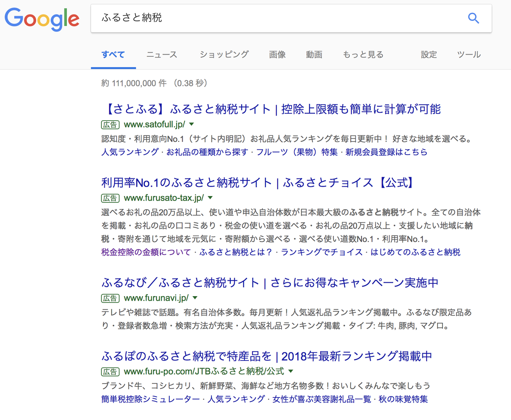511x420 pixels.
Task: Click the ふるさと納税とは？ sitelink
Action: (236, 252)
